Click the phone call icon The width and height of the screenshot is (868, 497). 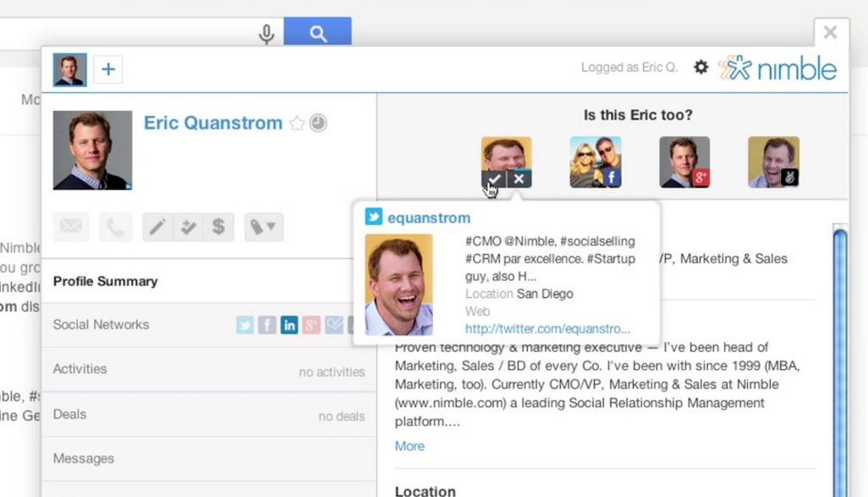(x=115, y=227)
